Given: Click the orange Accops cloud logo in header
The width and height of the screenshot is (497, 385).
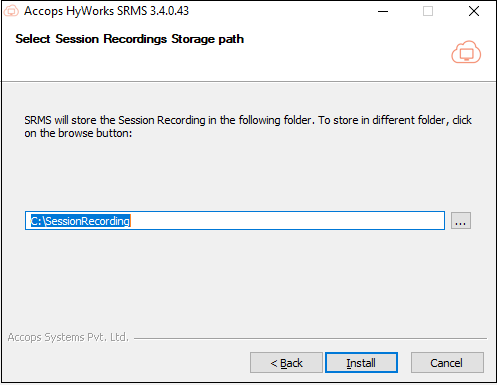Looking at the screenshot, I should coord(466,52).
